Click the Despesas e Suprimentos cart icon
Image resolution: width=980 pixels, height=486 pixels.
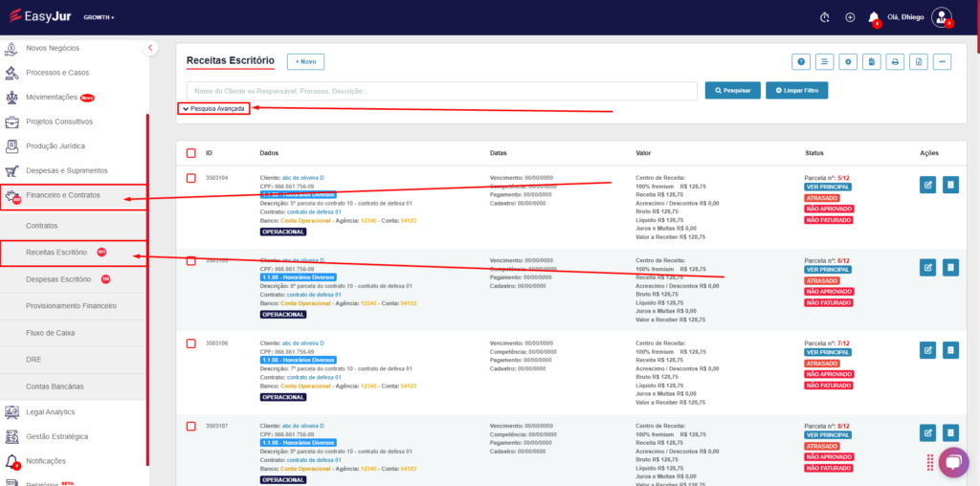(x=11, y=170)
